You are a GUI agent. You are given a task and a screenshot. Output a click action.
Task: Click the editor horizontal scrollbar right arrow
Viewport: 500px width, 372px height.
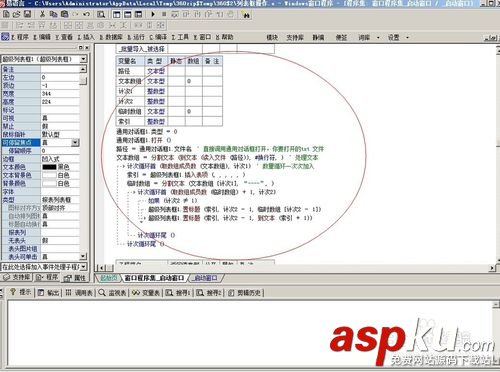tap(492, 267)
